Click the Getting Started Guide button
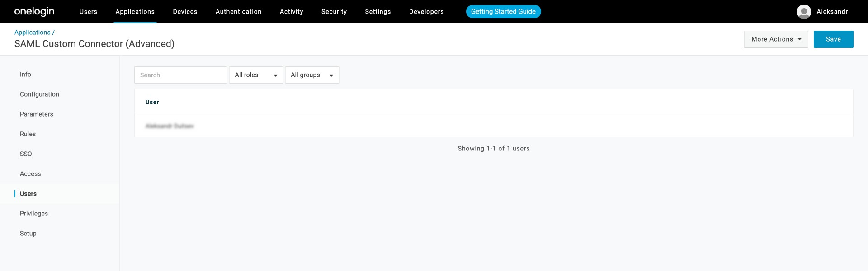Viewport: 868px width, 271px height. [503, 12]
